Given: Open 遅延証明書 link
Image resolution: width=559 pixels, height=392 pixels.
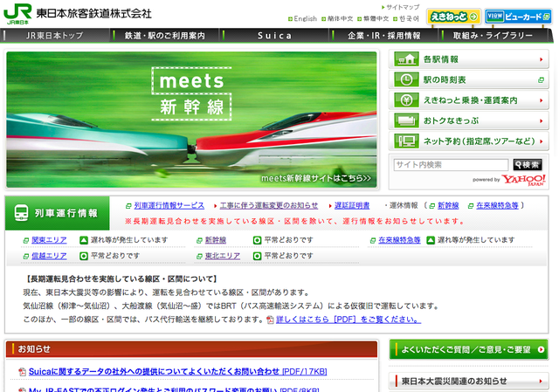Looking at the screenshot, I should 352,206.
